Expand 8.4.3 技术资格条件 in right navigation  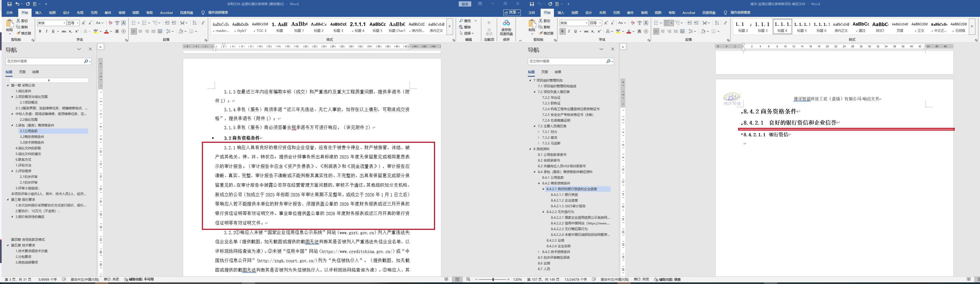(539, 252)
